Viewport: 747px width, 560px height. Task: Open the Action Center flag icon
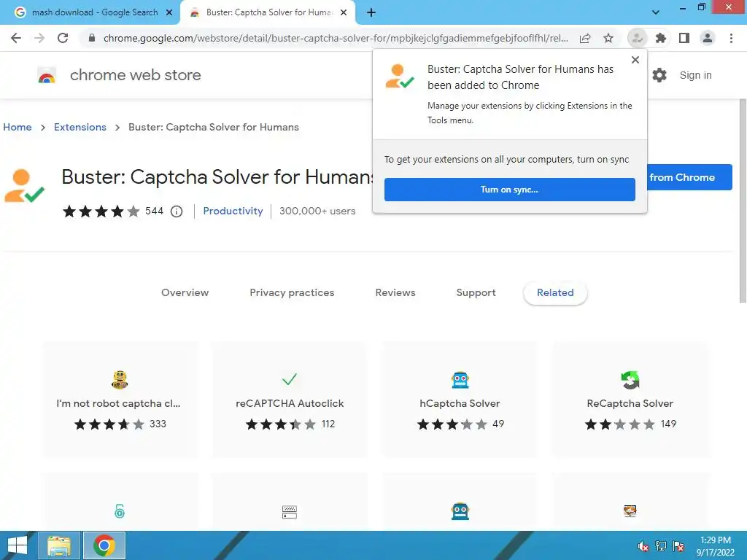[x=678, y=546]
